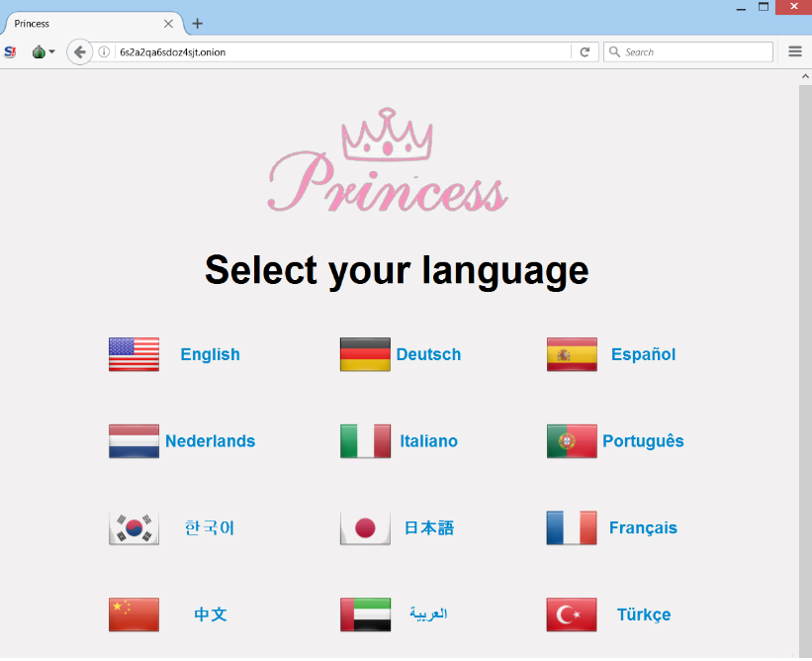Click the Chinese flag icon
The width and height of the screenshot is (812, 661).
coord(134,614)
